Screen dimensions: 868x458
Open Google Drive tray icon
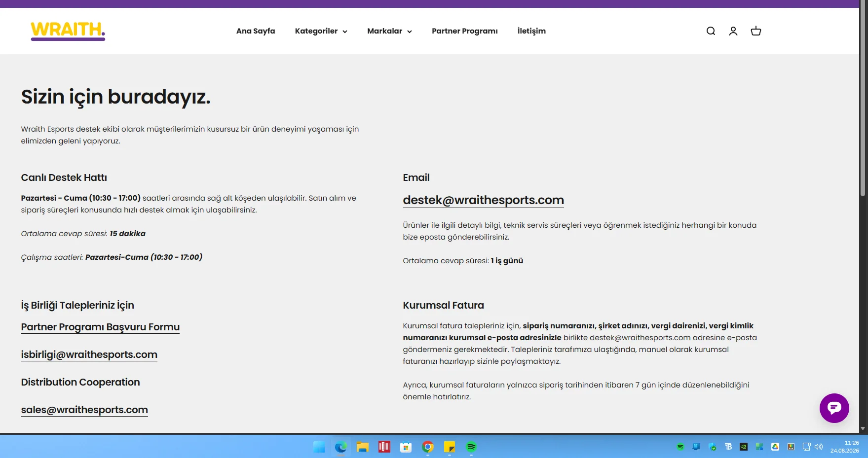(x=775, y=447)
